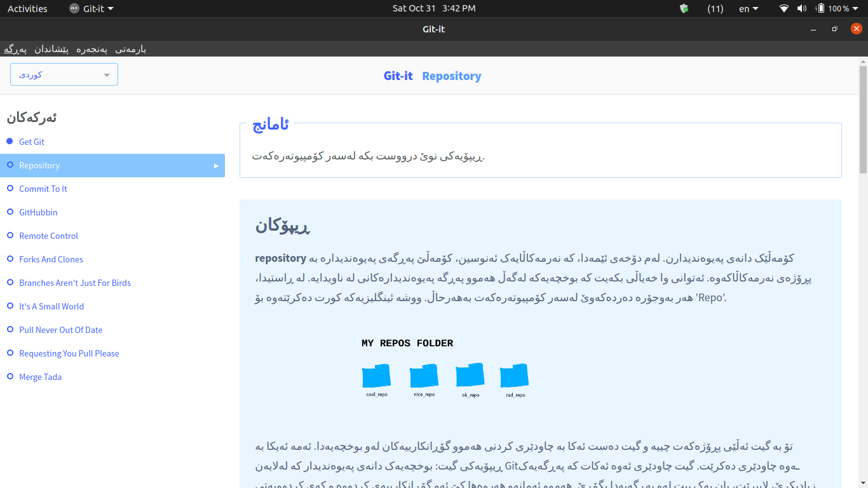Click the circle marker beside GitHubbin
868x488 pixels.
pyautogui.click(x=10, y=212)
